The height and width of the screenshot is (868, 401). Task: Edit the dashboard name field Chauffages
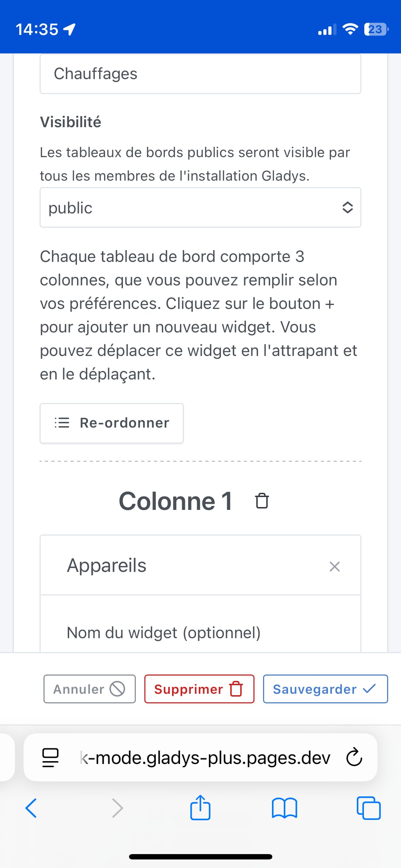point(200,74)
